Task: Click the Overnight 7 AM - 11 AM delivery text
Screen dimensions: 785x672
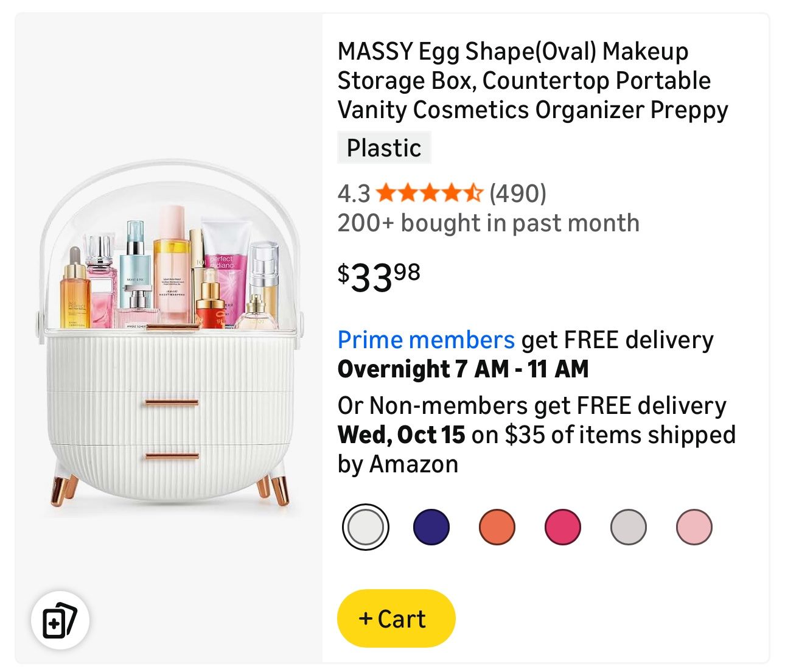Action: 463,369
